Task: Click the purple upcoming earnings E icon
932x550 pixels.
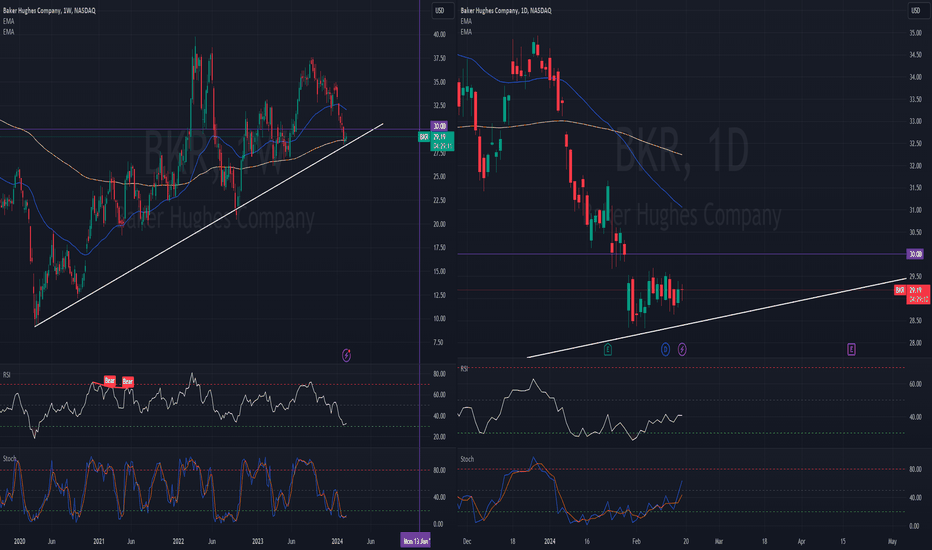Action: pyautogui.click(x=851, y=349)
